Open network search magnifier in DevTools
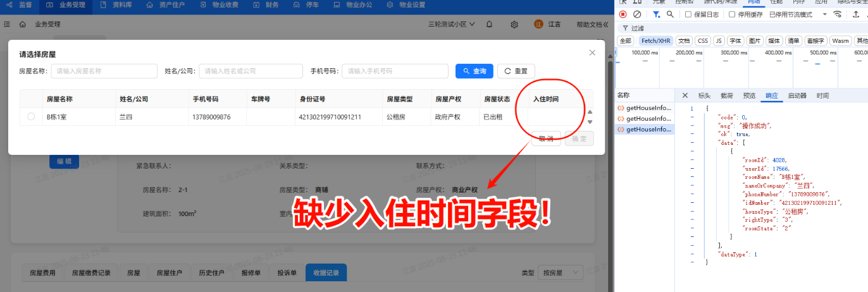Screen dimensions: 868x292 click(x=670, y=14)
